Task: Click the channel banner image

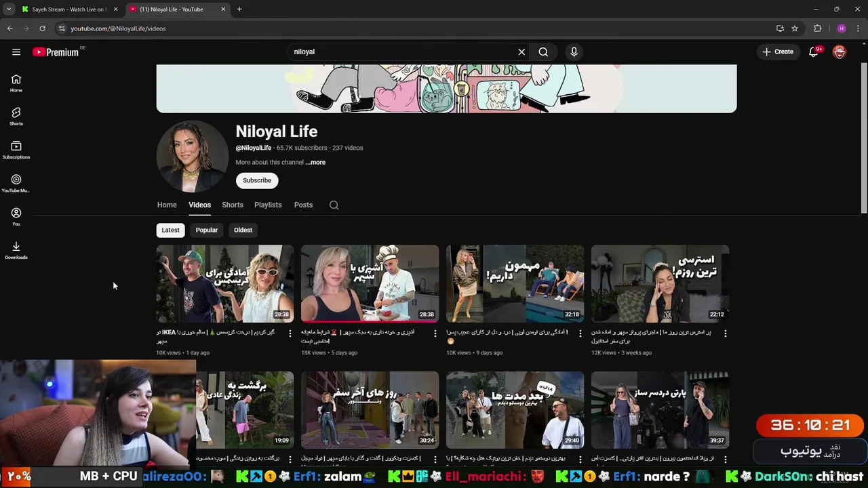Action: pos(446,89)
